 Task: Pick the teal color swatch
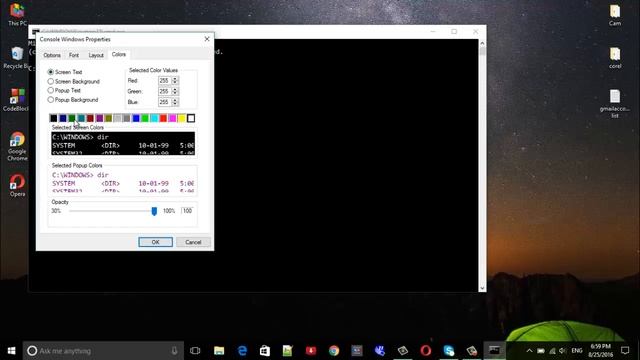[x=81, y=118]
